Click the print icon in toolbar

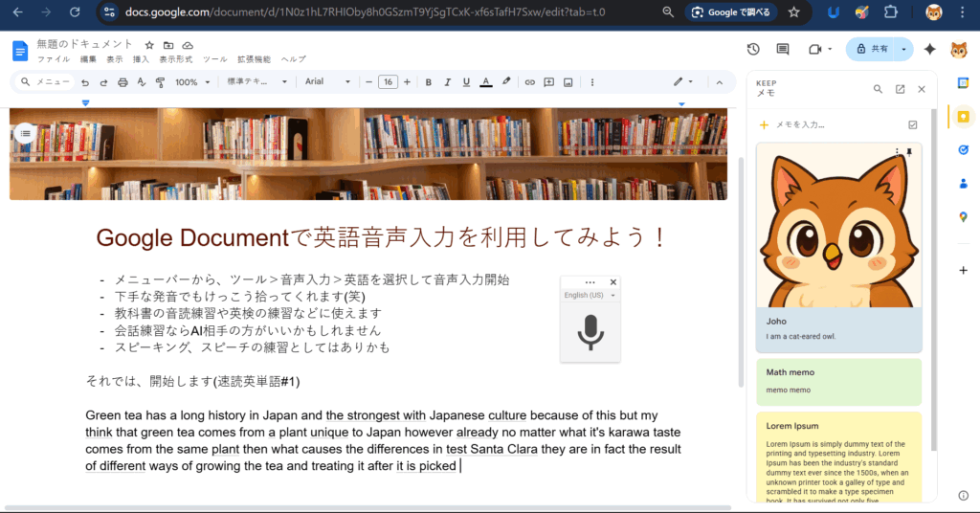[x=122, y=82]
